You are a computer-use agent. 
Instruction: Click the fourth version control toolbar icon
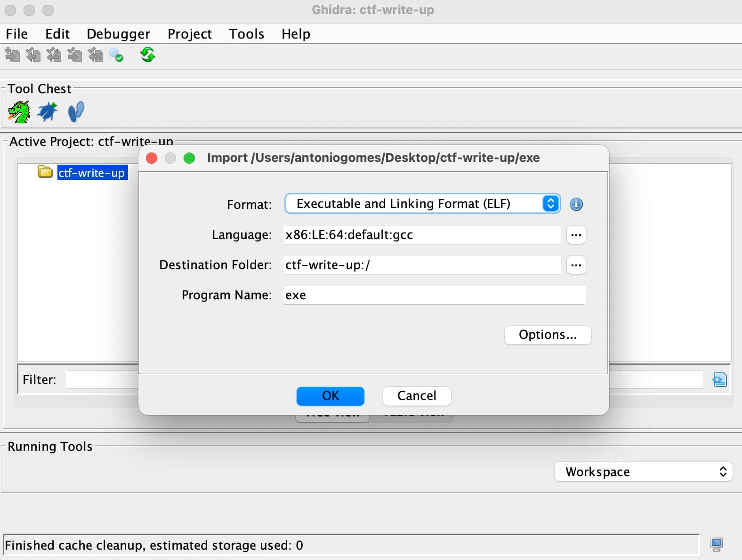[74, 55]
